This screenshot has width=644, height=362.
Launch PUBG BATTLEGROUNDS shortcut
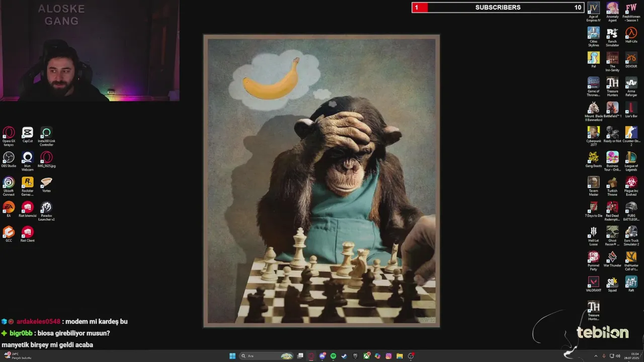pyautogui.click(x=631, y=211)
